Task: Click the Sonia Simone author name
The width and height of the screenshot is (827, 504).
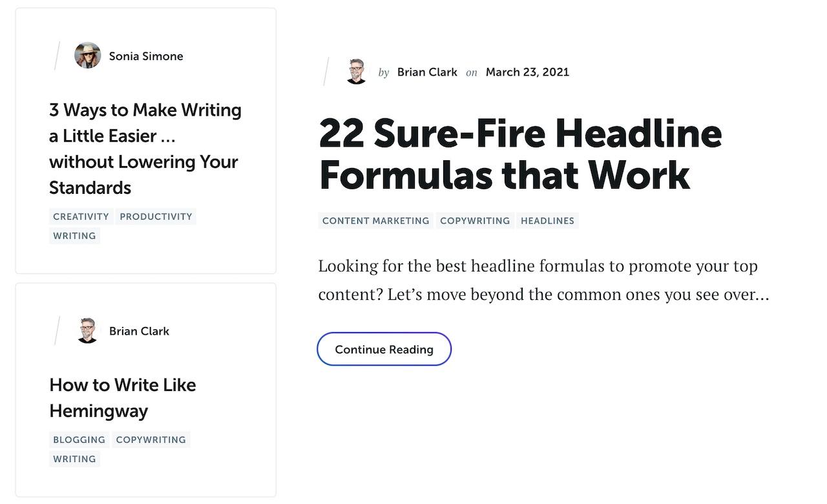Action: [146, 56]
